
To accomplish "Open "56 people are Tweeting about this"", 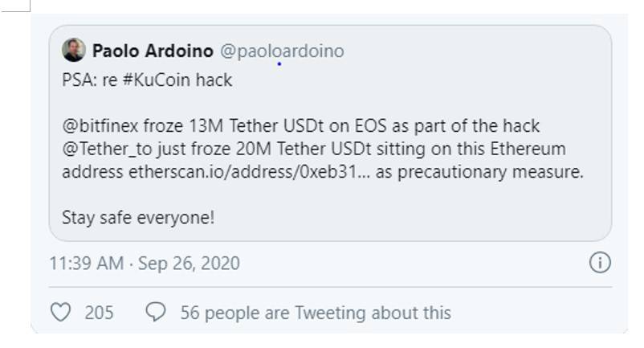I will 316,313.
